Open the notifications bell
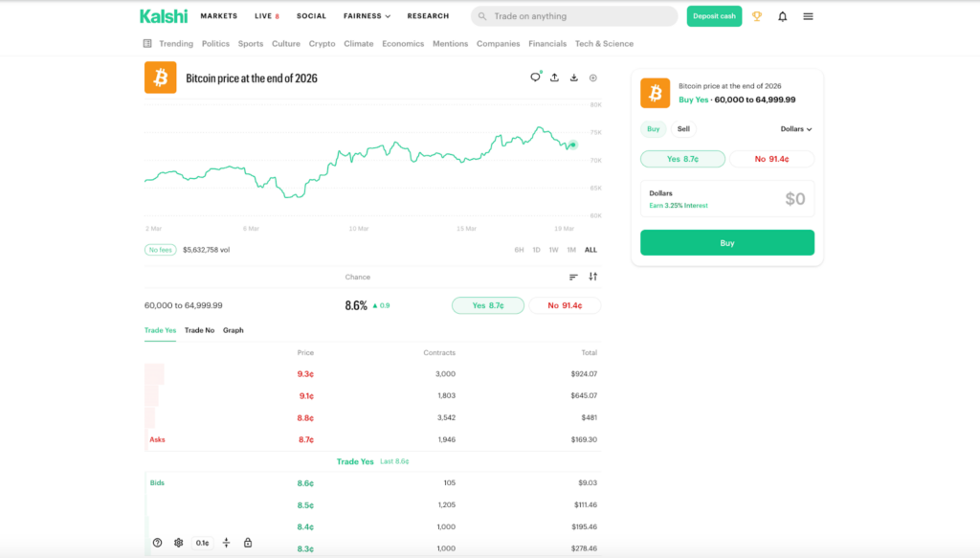 pos(783,16)
